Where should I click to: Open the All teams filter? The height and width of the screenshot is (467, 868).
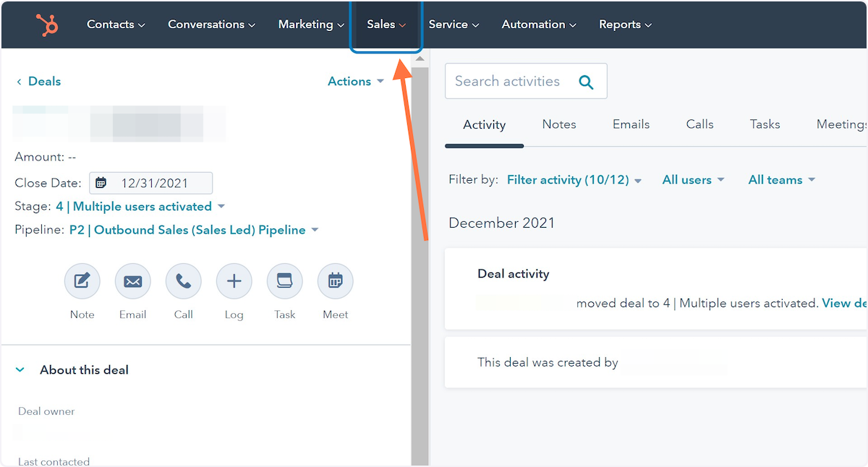(781, 180)
